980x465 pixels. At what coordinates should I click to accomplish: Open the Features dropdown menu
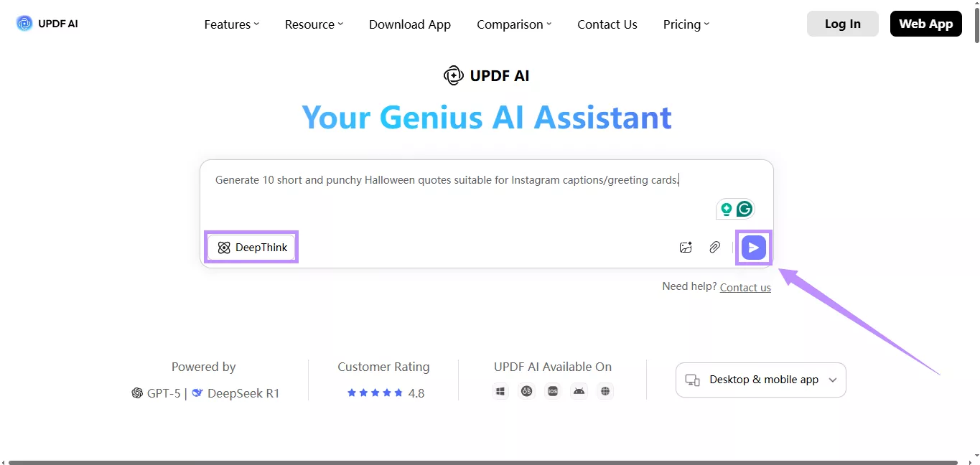[231, 24]
